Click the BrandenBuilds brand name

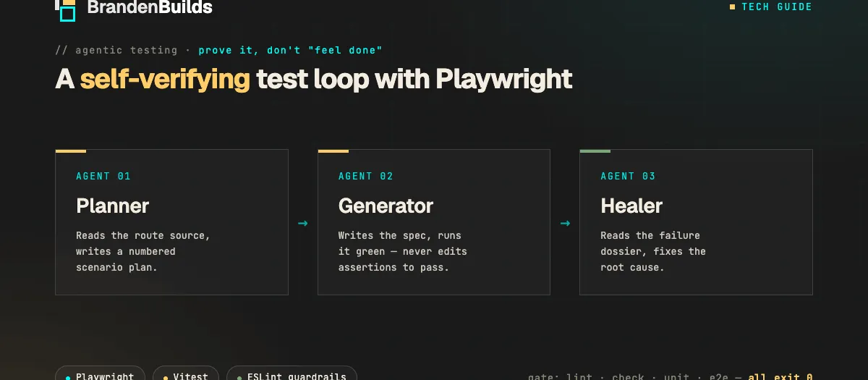[x=150, y=8]
